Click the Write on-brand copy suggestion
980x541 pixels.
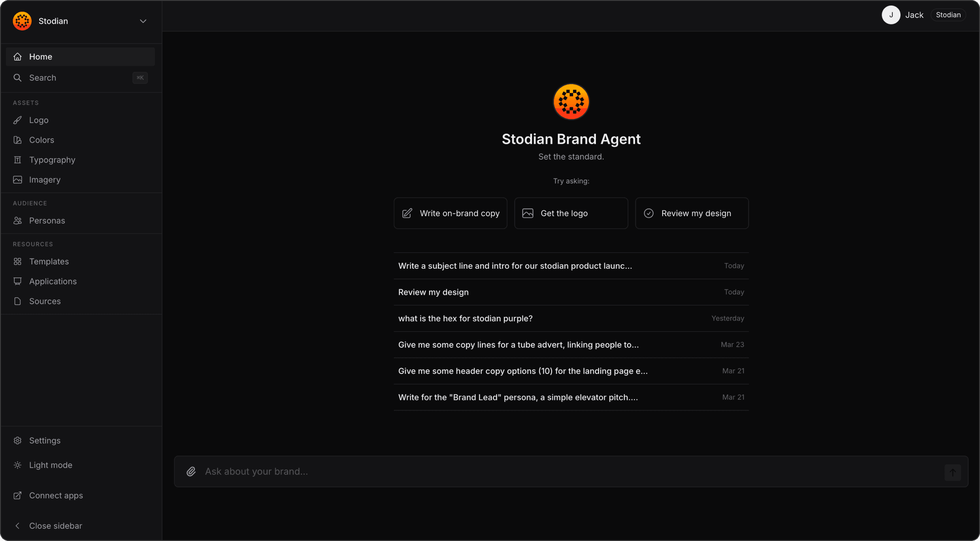coord(450,213)
